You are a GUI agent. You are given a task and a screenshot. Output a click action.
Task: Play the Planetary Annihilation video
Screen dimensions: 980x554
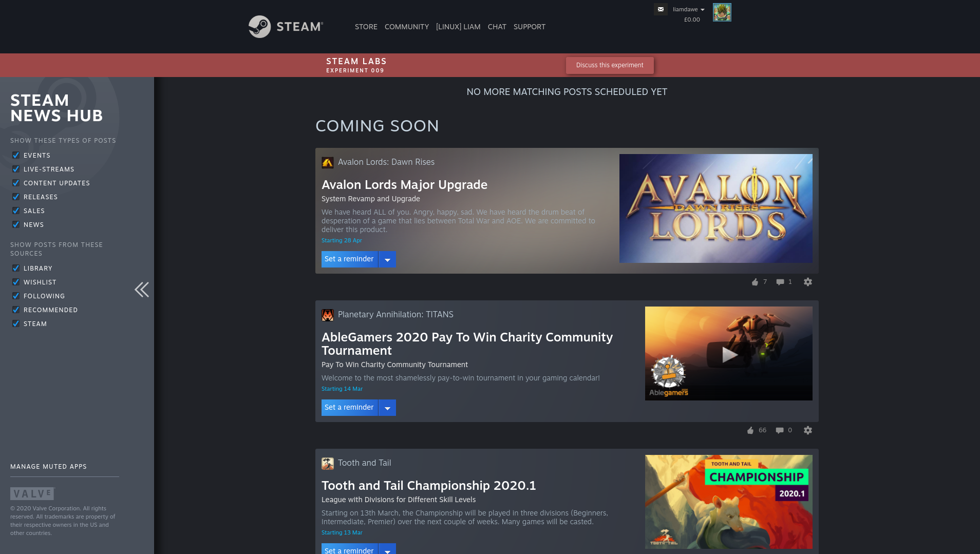pos(729,354)
